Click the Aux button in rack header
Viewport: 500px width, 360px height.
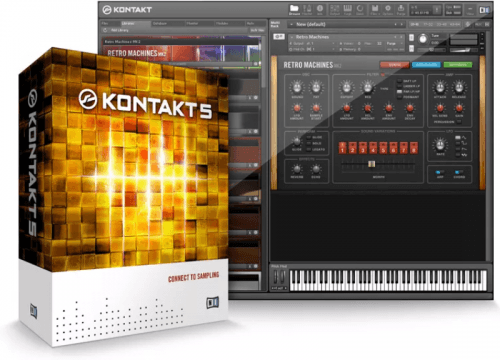tap(478, 24)
